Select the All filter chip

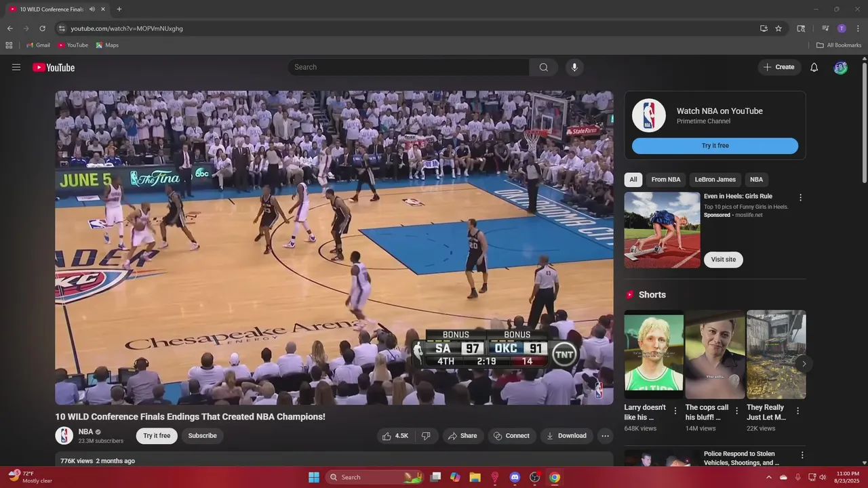tap(633, 180)
